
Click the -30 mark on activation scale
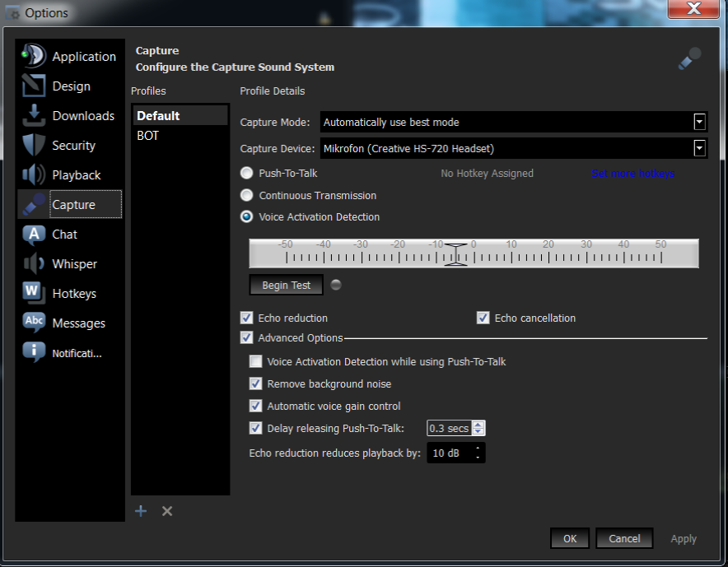click(361, 244)
